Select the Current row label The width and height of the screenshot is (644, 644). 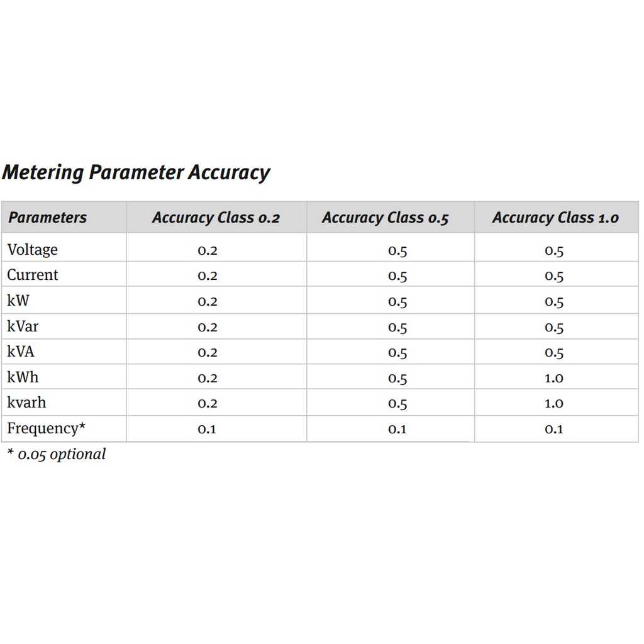(33, 275)
